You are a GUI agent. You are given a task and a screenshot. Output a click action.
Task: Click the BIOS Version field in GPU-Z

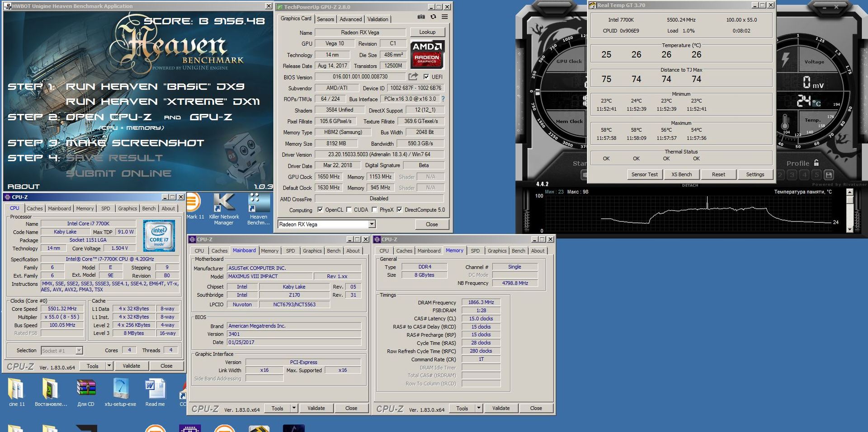tap(360, 77)
